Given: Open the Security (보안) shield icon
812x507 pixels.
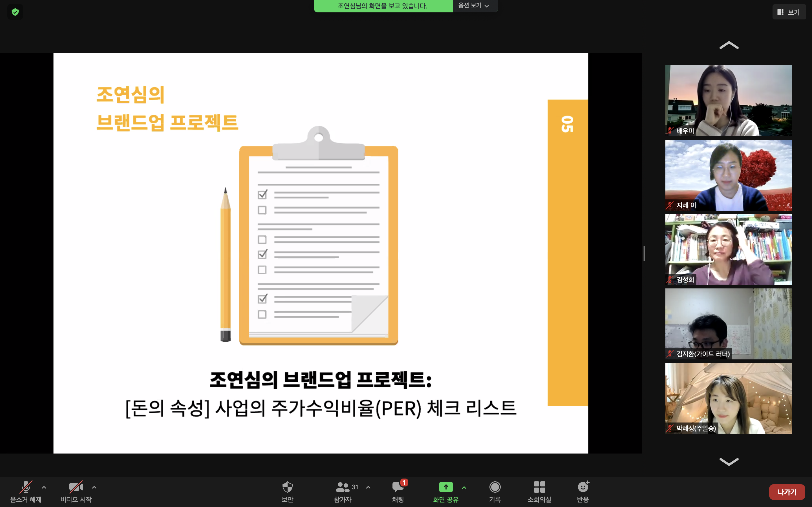Looking at the screenshot, I should [x=287, y=487].
